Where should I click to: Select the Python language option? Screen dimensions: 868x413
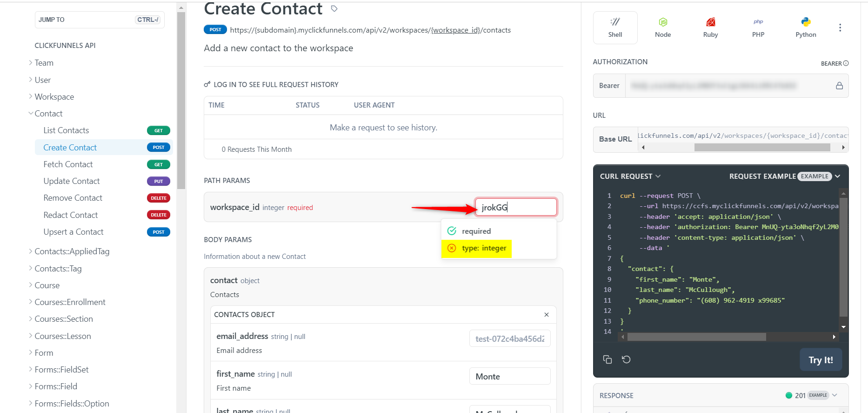[806, 28]
